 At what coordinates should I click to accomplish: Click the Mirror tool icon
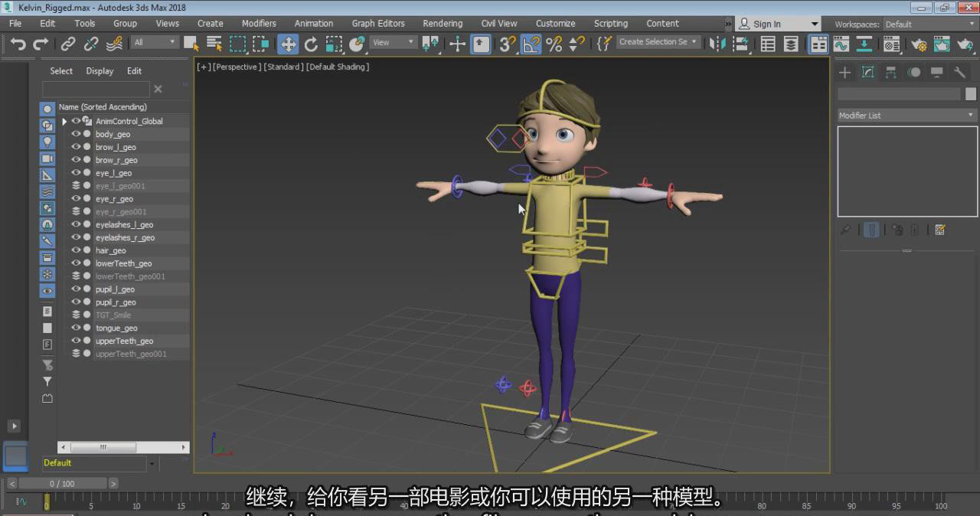pyautogui.click(x=717, y=44)
